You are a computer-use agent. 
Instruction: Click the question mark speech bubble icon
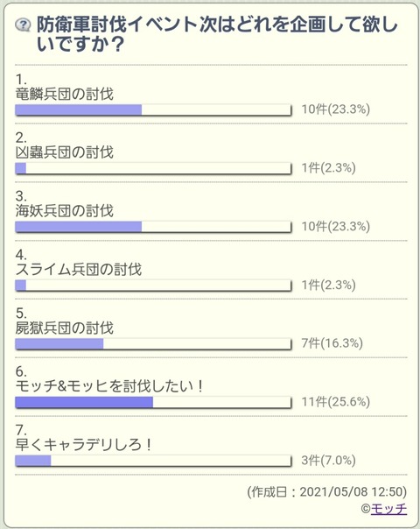(24, 25)
